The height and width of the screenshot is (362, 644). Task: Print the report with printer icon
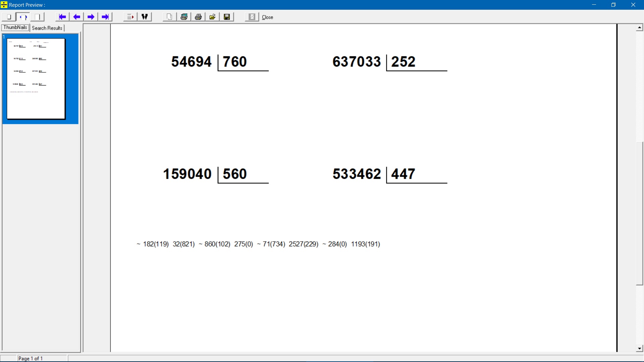pos(198,17)
